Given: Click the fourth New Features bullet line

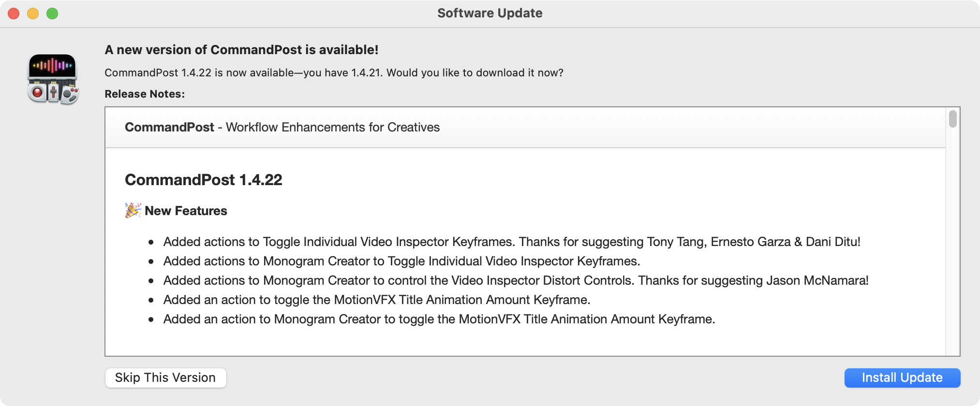Looking at the screenshot, I should (376, 300).
